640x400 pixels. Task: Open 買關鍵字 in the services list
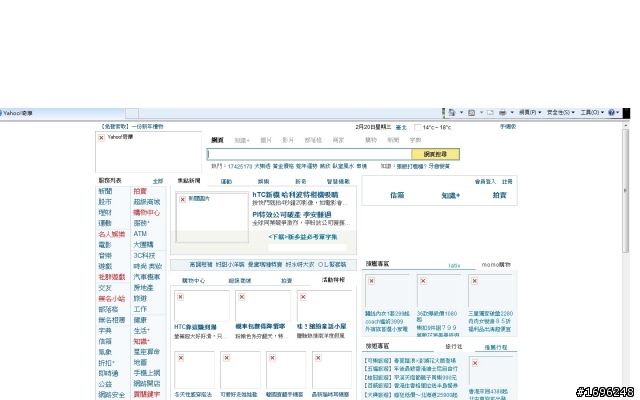147,394
